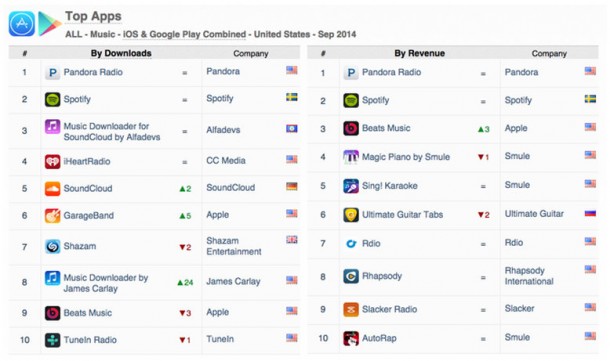Click the GarageBand app icon

coord(53,216)
